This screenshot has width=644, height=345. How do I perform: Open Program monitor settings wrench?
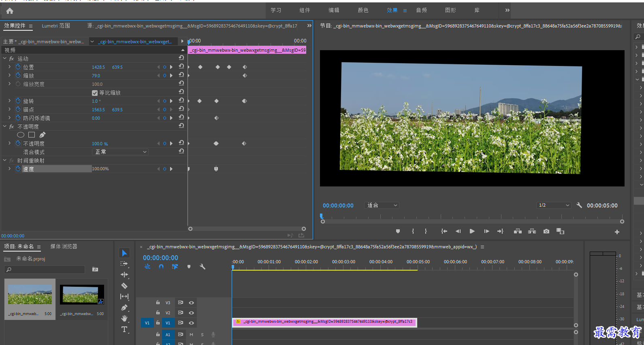coord(579,205)
